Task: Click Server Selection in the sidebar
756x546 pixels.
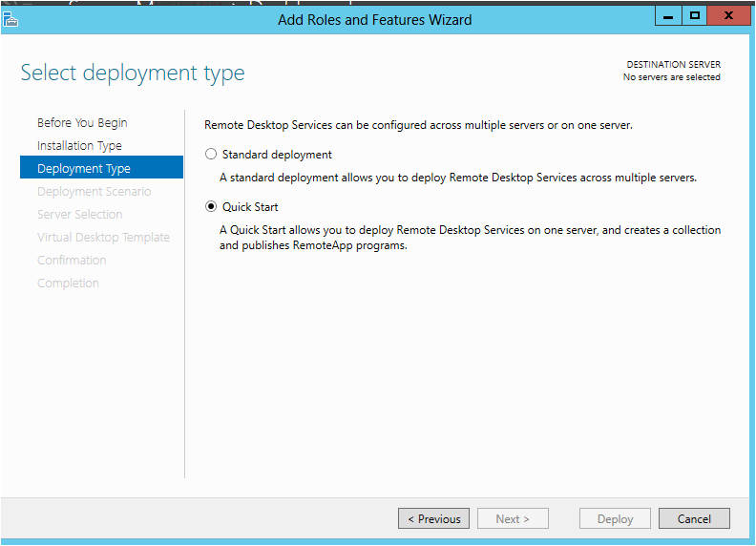Action: 79,214
